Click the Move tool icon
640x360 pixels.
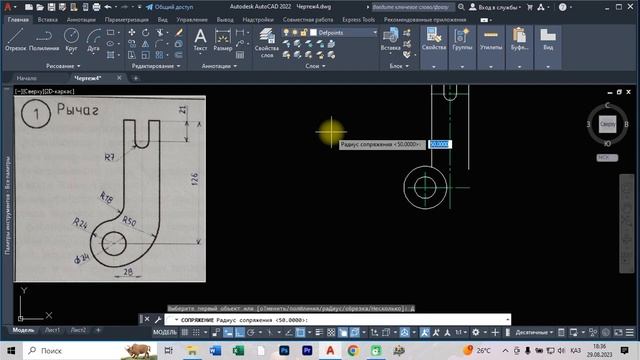tap(132, 33)
